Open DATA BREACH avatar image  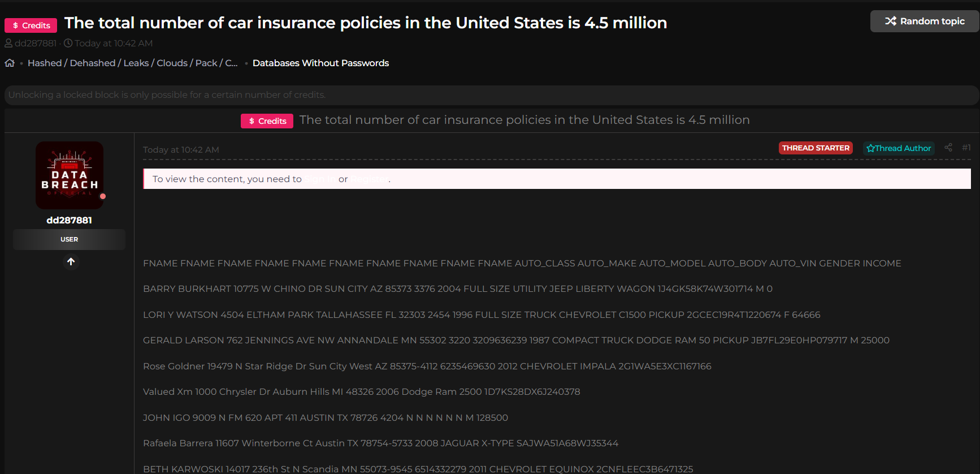tap(70, 175)
